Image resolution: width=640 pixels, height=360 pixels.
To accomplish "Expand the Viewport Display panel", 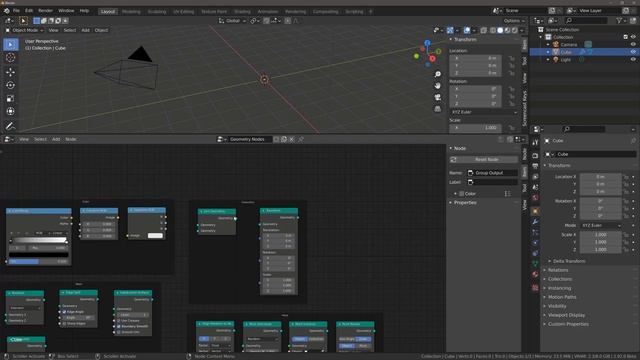I will [566, 315].
